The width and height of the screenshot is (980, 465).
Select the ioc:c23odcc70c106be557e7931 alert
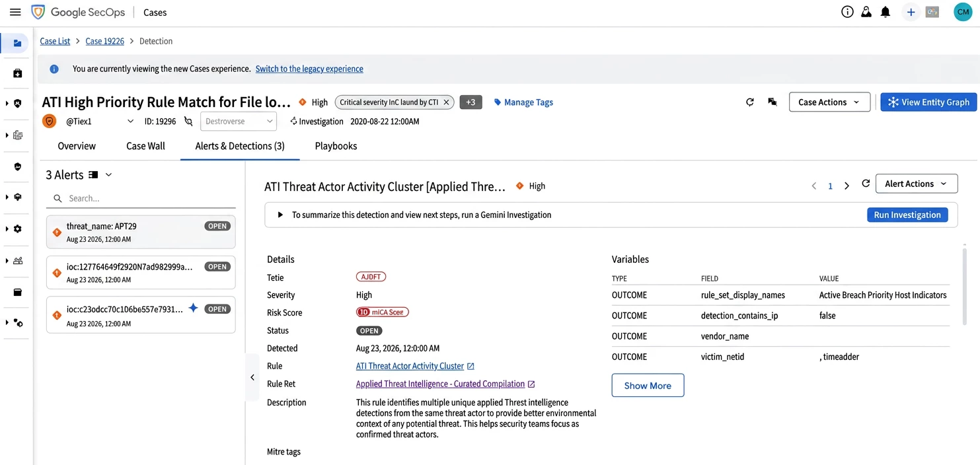click(141, 315)
